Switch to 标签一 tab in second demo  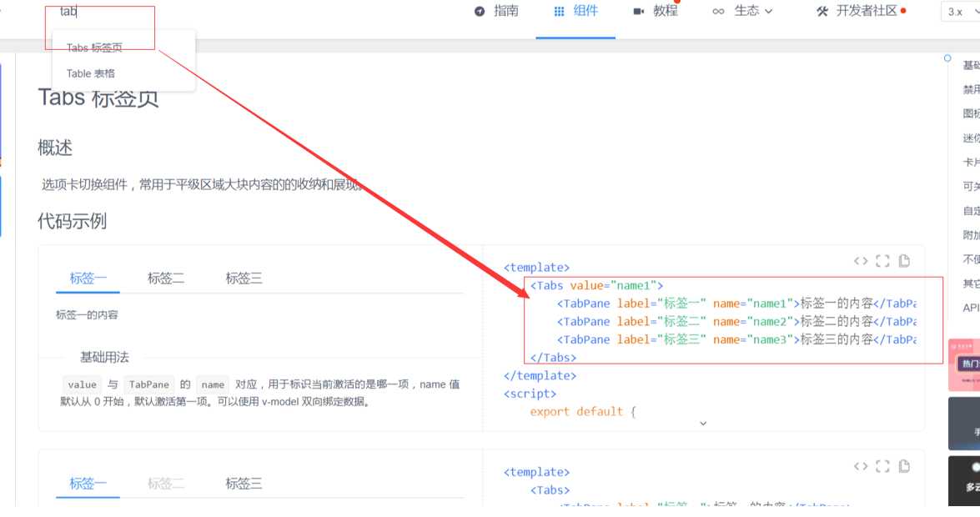[x=88, y=484]
